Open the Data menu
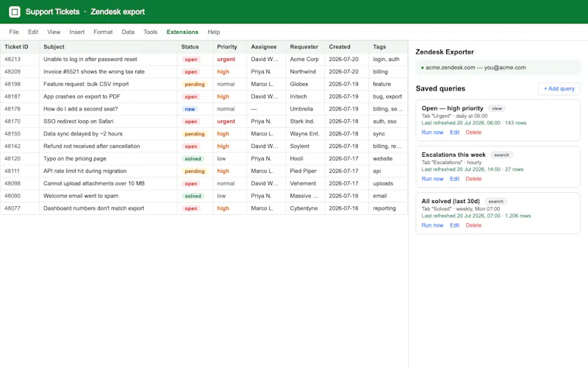Image resolution: width=588 pixels, height=368 pixels. 128,32
